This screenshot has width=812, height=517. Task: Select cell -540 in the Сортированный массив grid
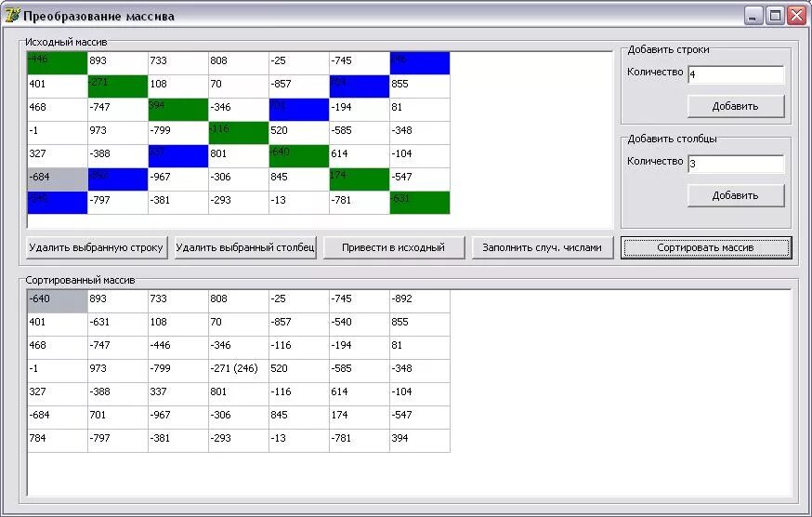click(360, 325)
